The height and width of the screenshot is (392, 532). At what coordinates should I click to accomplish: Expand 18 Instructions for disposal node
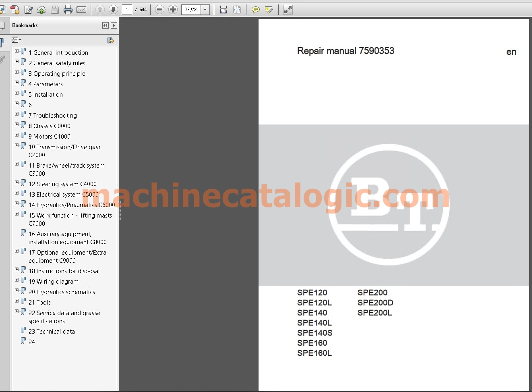pyautogui.click(x=17, y=270)
